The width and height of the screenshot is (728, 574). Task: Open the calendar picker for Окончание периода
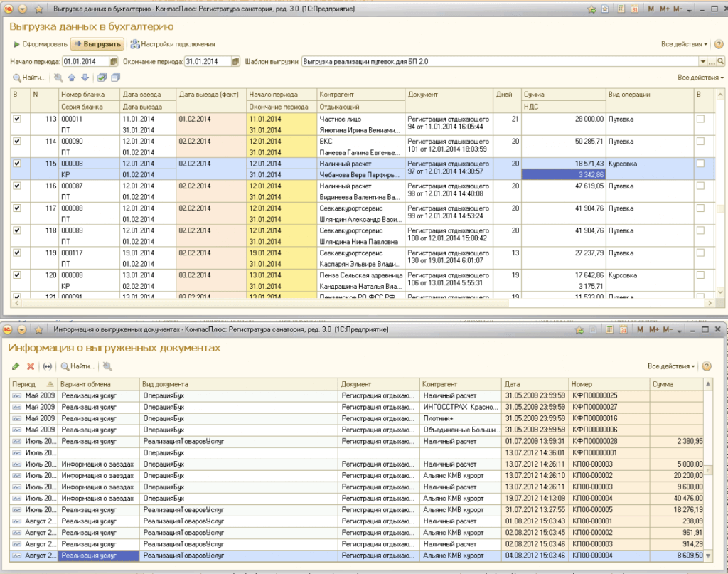(237, 62)
